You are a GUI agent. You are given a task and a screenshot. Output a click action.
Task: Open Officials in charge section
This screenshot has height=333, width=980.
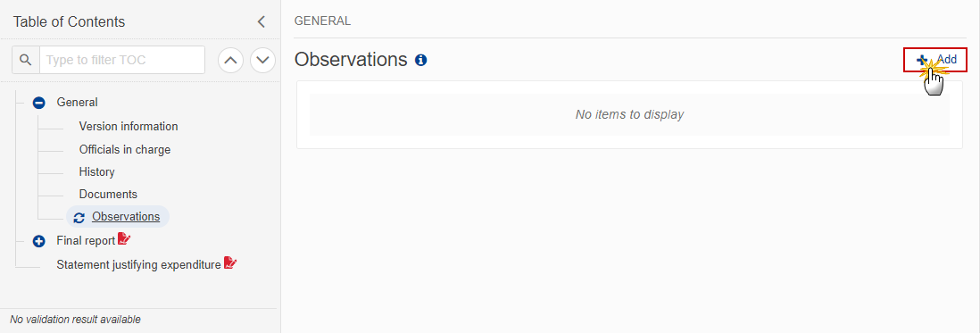click(124, 150)
